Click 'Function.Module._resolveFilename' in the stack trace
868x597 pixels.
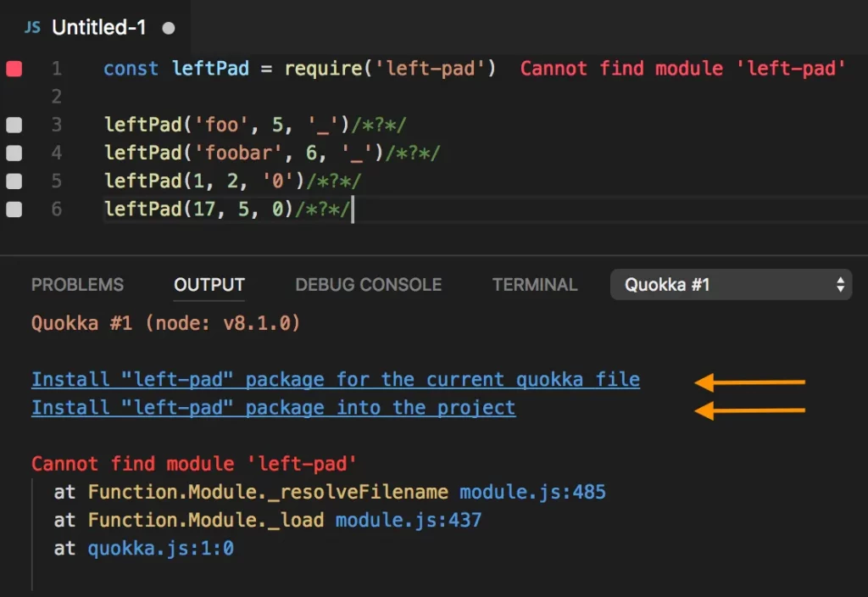pos(268,493)
